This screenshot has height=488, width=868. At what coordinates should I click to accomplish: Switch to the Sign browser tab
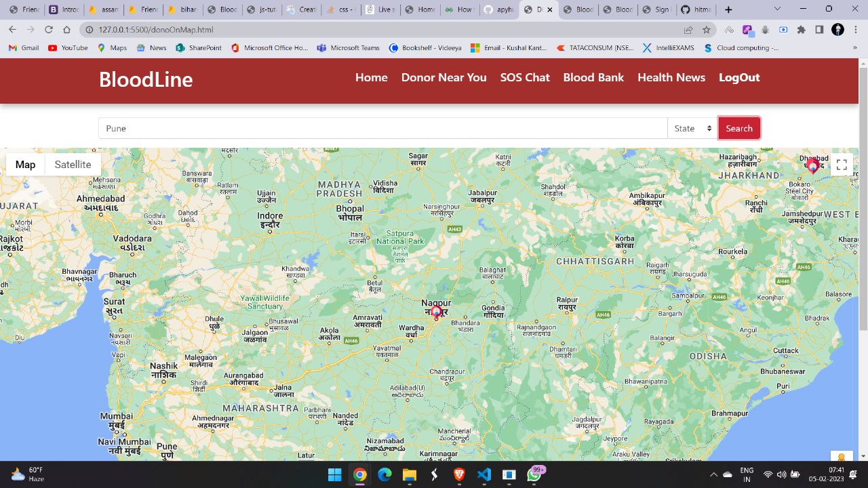(656, 9)
